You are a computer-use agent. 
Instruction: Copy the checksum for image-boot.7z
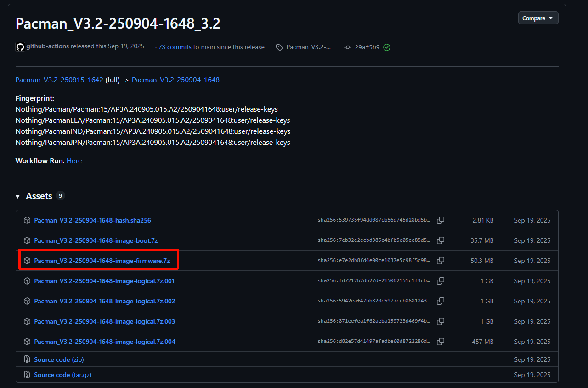(x=441, y=240)
